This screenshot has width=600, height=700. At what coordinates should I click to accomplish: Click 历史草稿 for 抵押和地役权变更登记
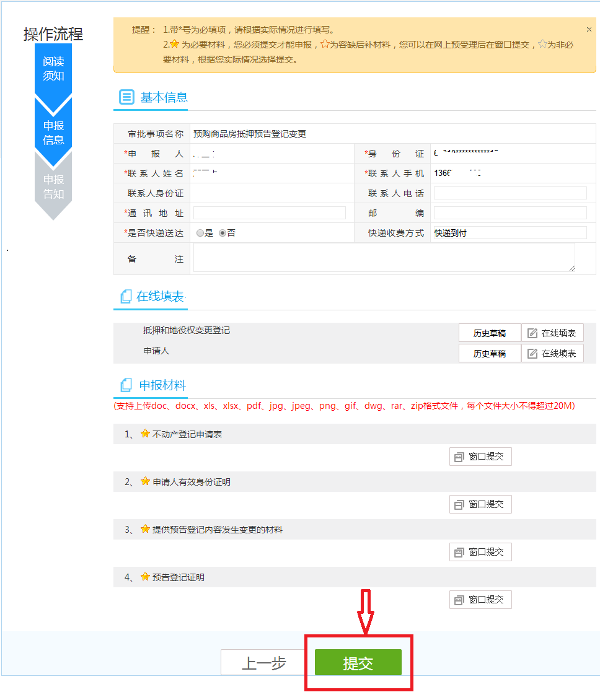[489, 333]
